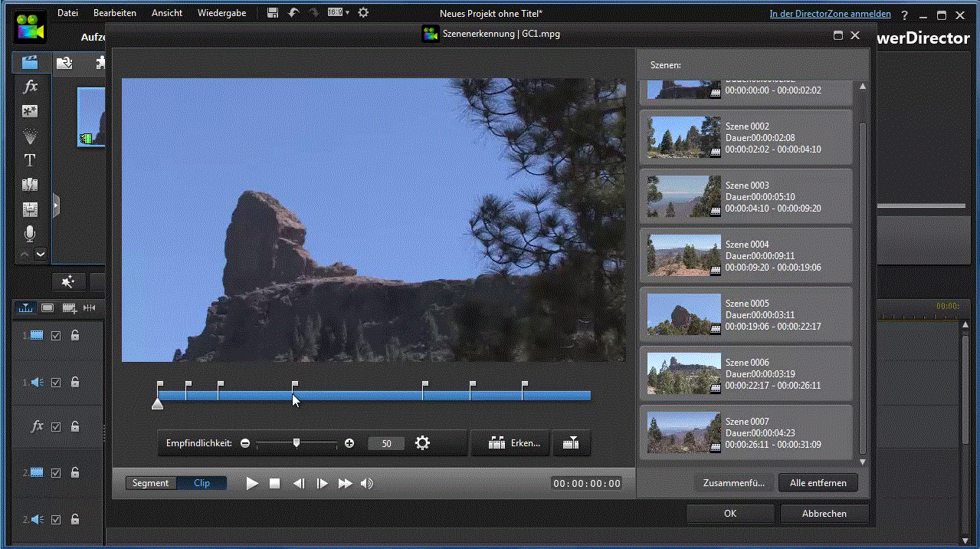Open the Effects Room fx icon

[31, 86]
